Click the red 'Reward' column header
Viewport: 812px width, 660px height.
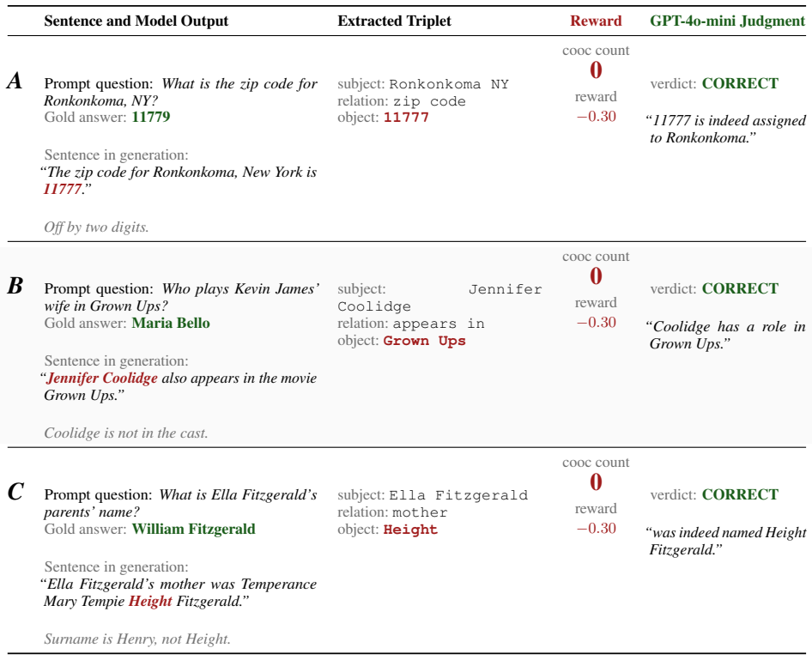(596, 21)
